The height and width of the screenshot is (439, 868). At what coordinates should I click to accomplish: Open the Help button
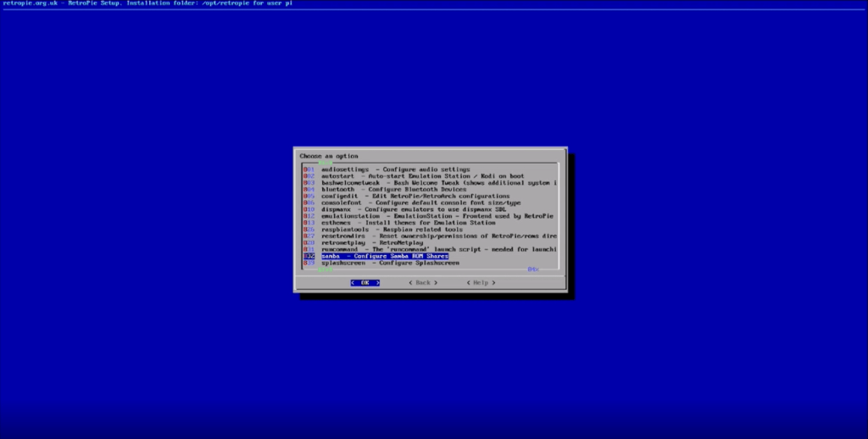coord(481,283)
